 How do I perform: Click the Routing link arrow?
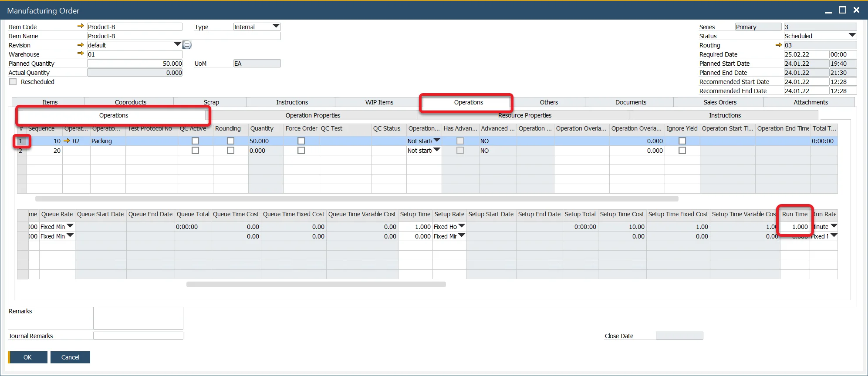[x=778, y=45]
